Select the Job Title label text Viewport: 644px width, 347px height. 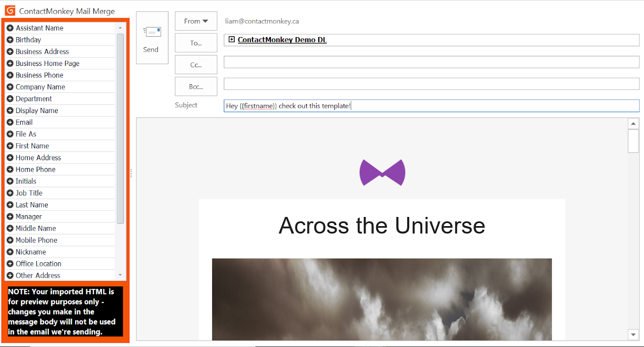[x=29, y=193]
